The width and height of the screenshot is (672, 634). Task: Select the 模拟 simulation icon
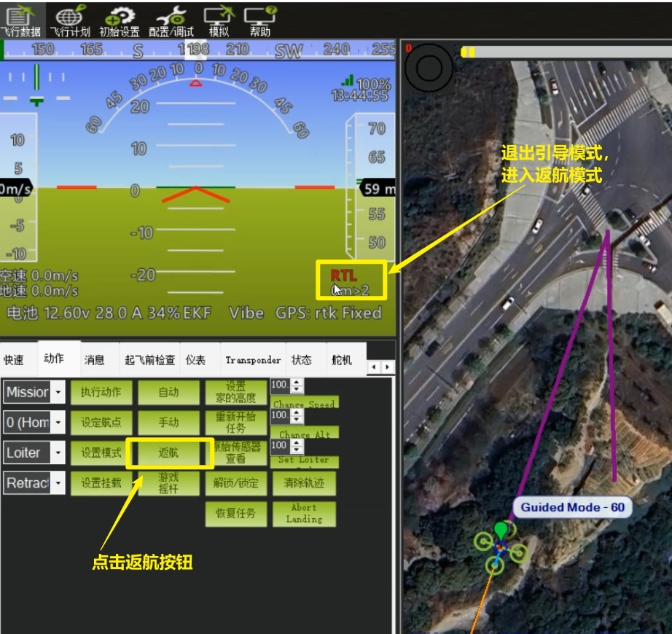pos(219,20)
